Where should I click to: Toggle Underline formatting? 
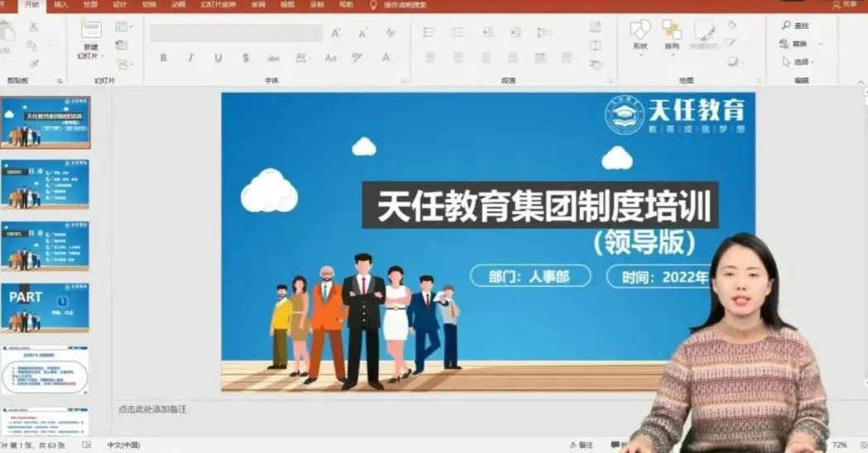218,58
